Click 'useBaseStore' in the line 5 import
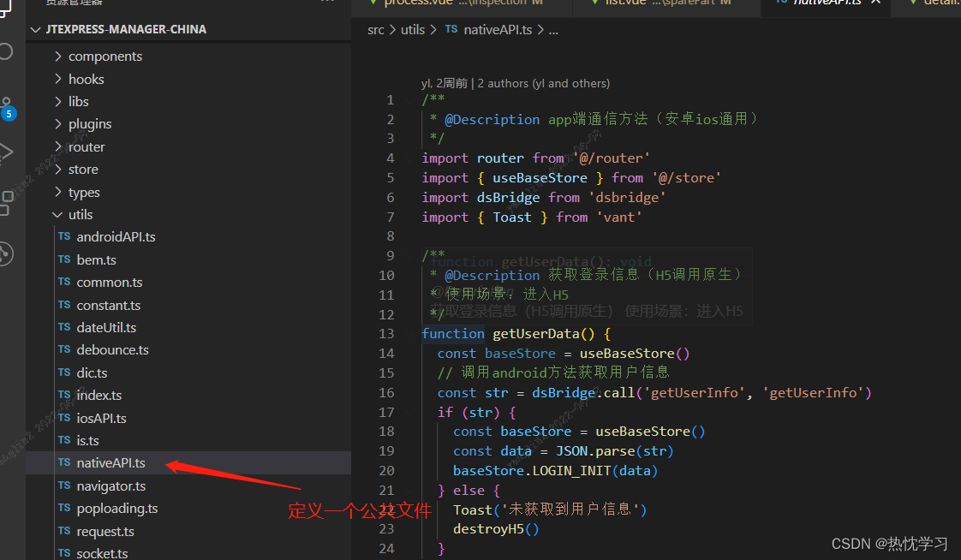This screenshot has width=961, height=560. (540, 178)
